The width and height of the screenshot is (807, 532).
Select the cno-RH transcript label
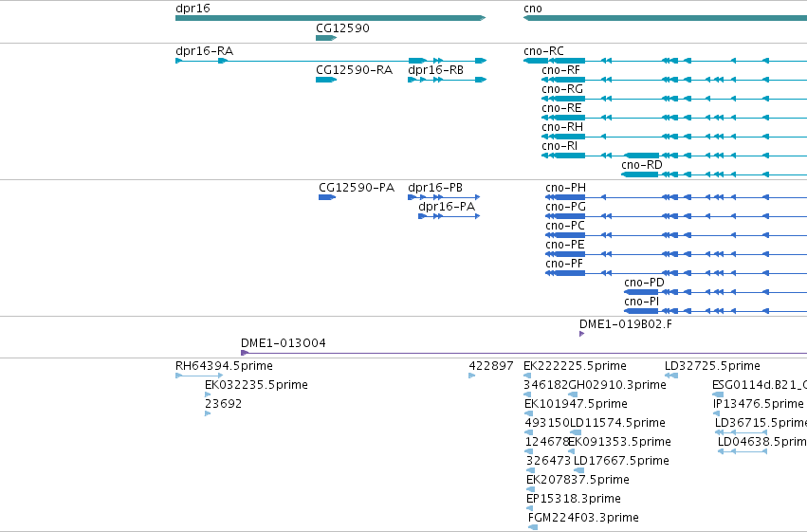coord(562,127)
